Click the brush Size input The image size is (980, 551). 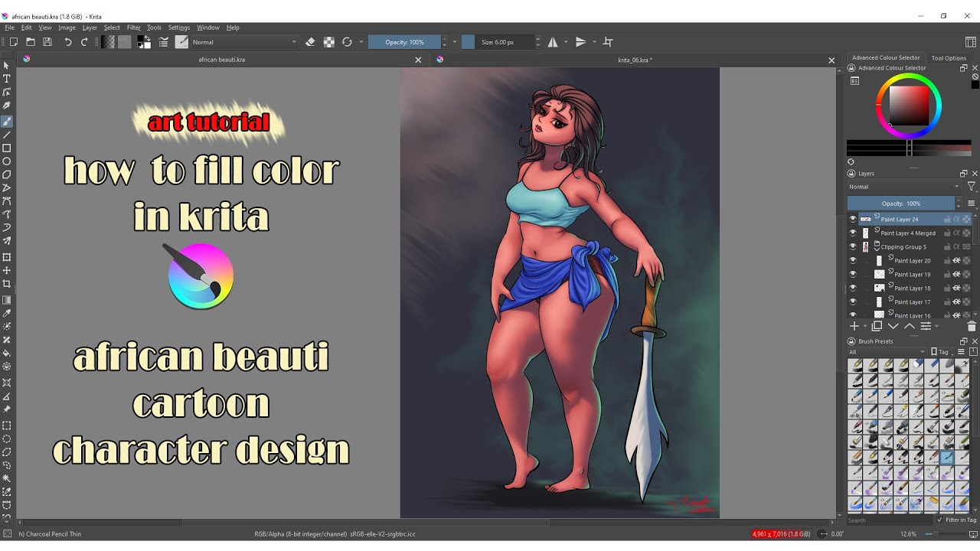pyautogui.click(x=498, y=42)
